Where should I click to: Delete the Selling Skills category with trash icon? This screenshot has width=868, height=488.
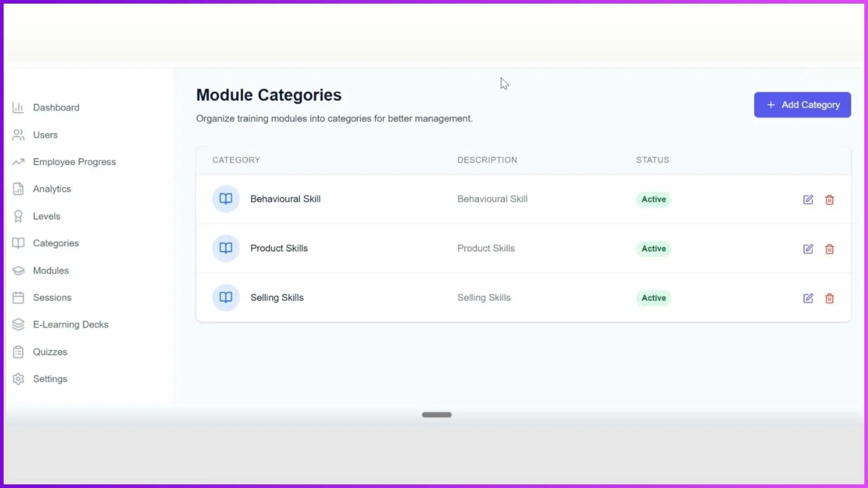tap(830, 298)
